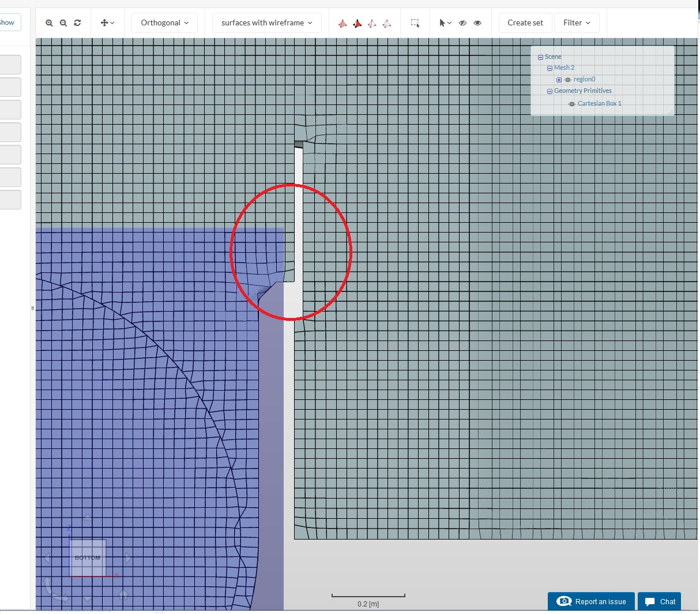The width and height of the screenshot is (700, 614).
Task: Open the surfaces with wireframe dropdown
Action: click(x=266, y=23)
